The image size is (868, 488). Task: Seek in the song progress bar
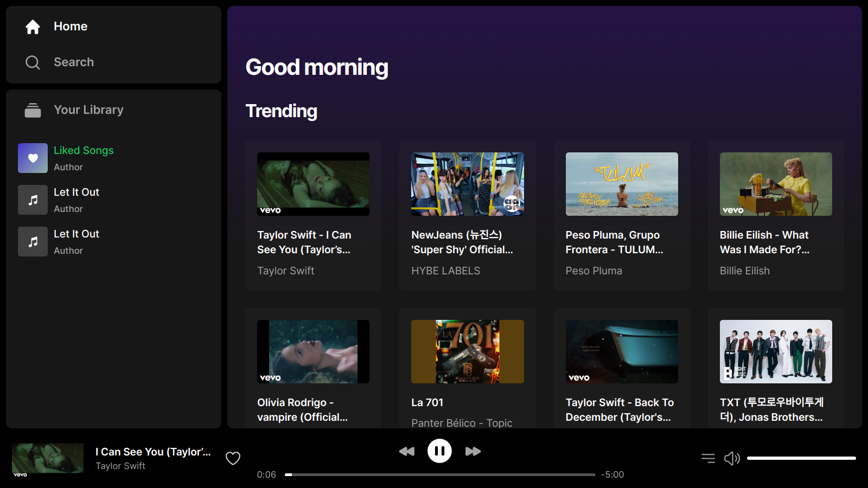[440, 474]
